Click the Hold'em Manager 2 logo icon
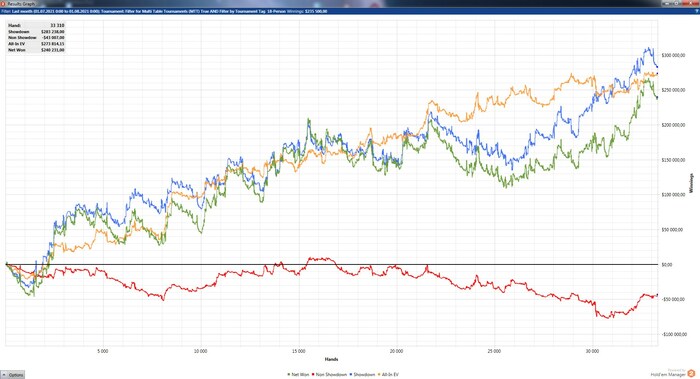The width and height of the screenshot is (700, 379). [691, 373]
